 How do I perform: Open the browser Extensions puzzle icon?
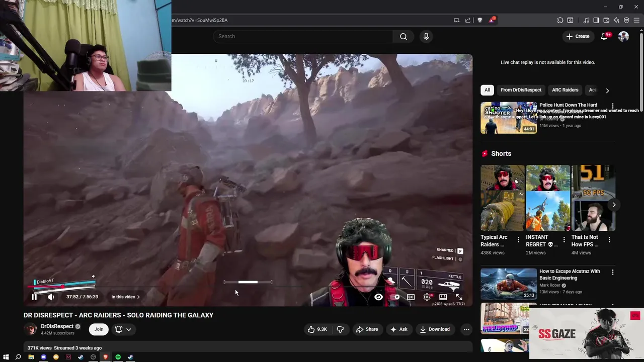(x=560, y=20)
